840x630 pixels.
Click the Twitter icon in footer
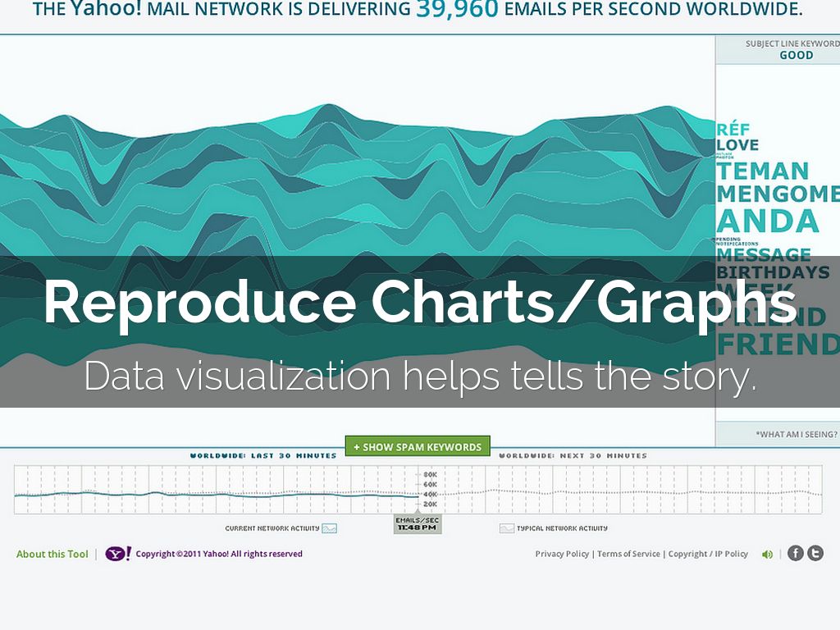pos(815,554)
